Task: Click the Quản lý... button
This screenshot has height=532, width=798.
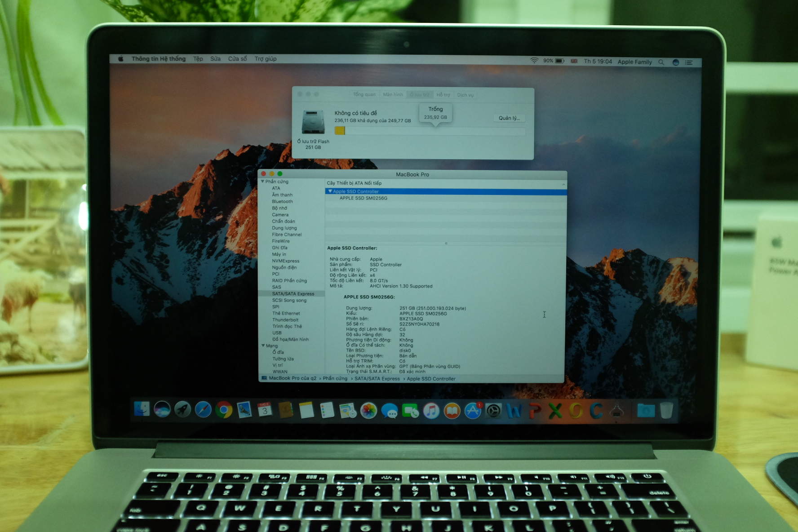Action: (509, 118)
